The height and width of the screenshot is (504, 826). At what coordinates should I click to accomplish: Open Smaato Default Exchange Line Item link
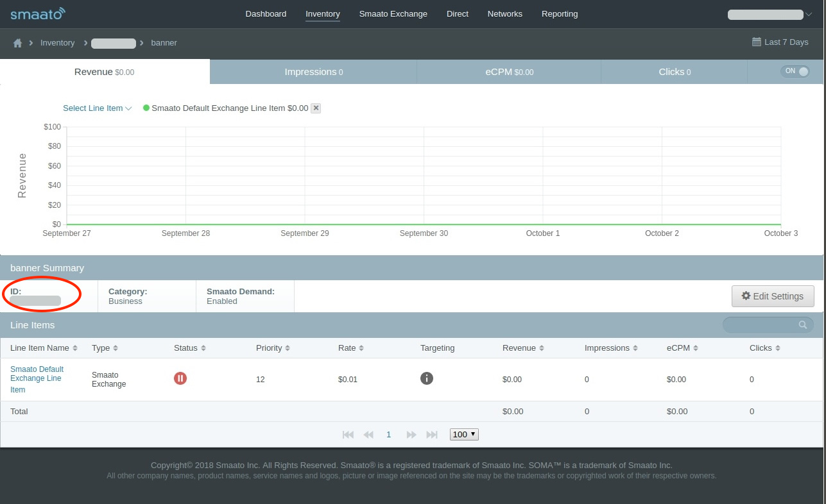click(x=37, y=378)
